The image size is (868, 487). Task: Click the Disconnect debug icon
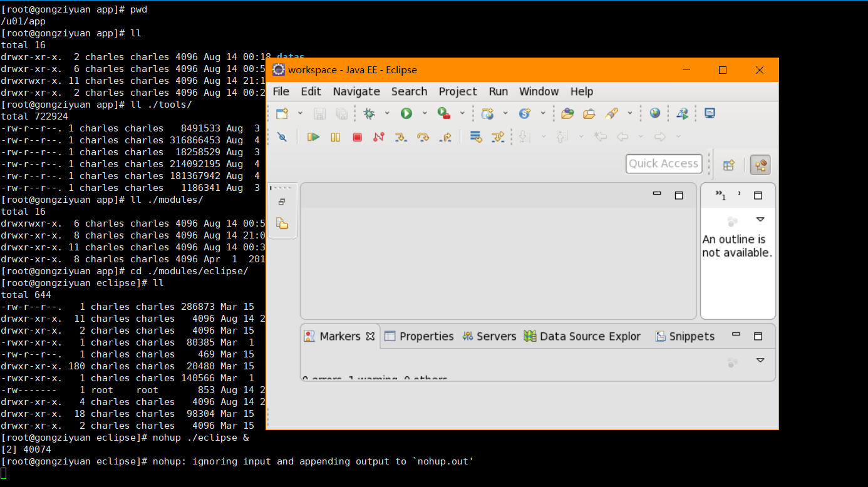tap(379, 136)
